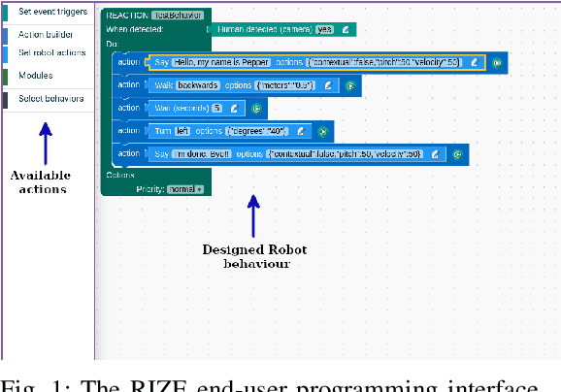561x392 pixels.
Task: Open the Action builder category
Action: pos(49,34)
